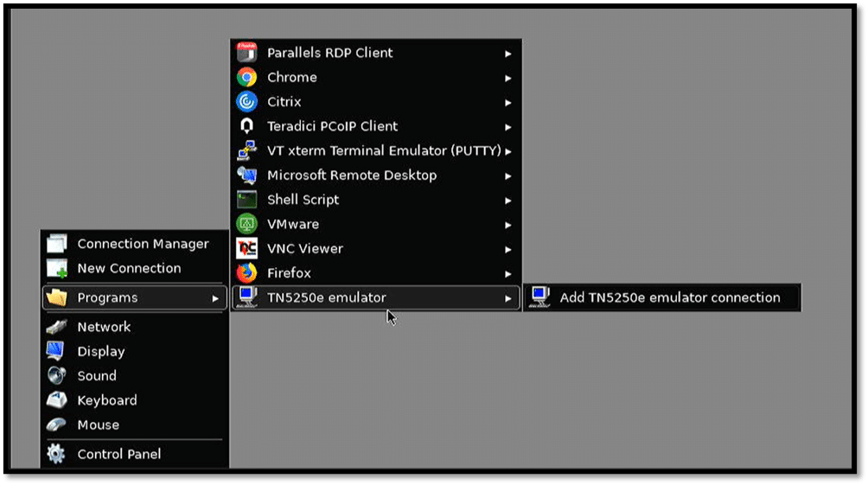Click the Sound speaker icon

[57, 375]
